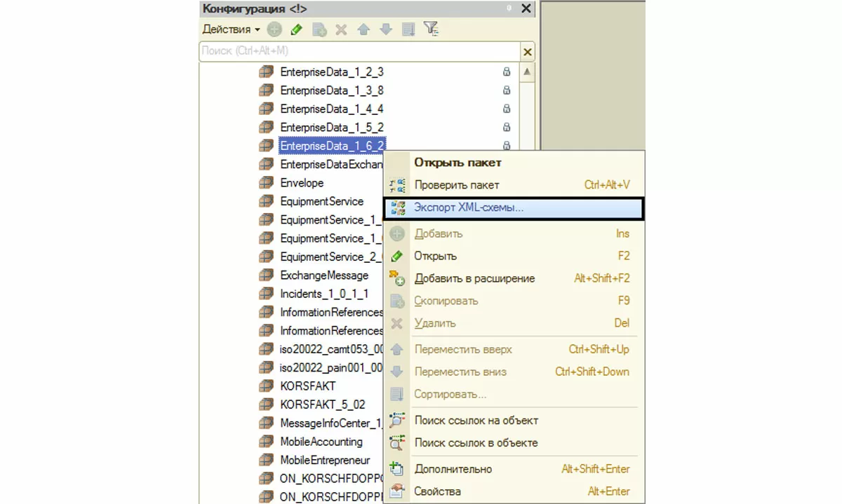Select EnterpriseData_1_4_4 in tree
Image resolution: width=842 pixels, height=504 pixels.
coord(332,109)
